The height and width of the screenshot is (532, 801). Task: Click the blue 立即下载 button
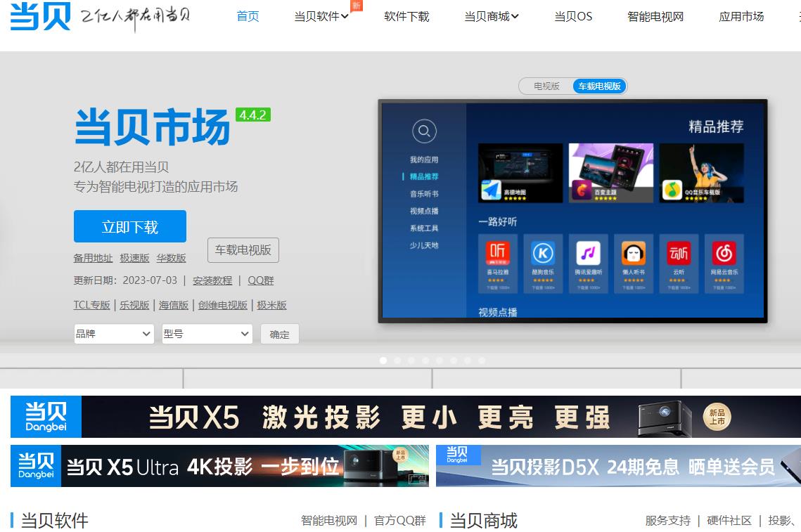pos(130,226)
